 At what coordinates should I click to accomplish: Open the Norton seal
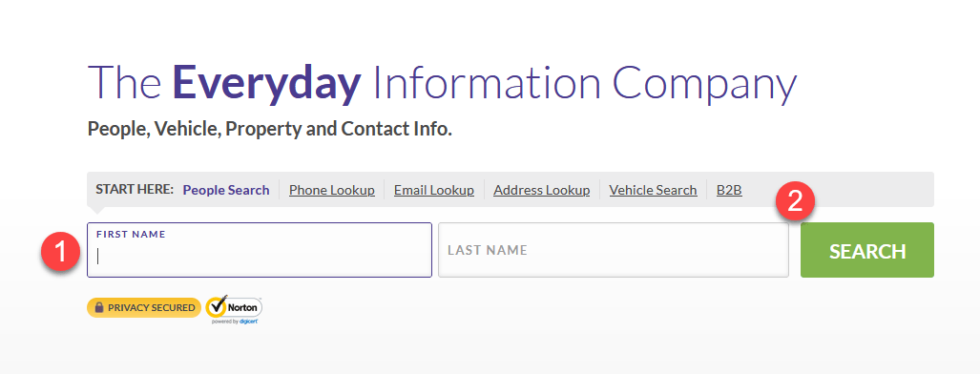coord(235,309)
